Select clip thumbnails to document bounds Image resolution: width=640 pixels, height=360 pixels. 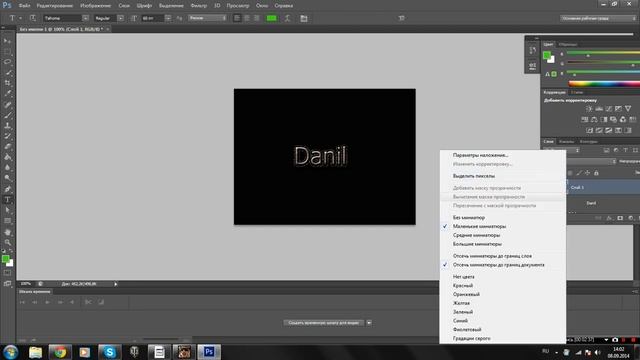pos(498,265)
